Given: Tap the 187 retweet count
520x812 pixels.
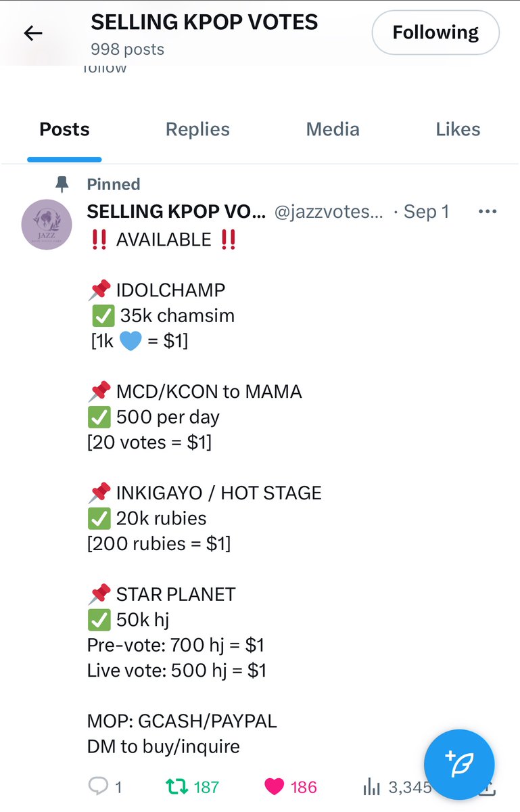Looking at the screenshot, I should click(206, 787).
